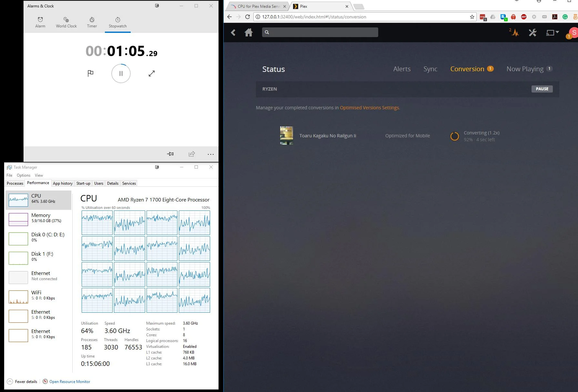Collapse Task Manager with Fewer details

pos(22,382)
